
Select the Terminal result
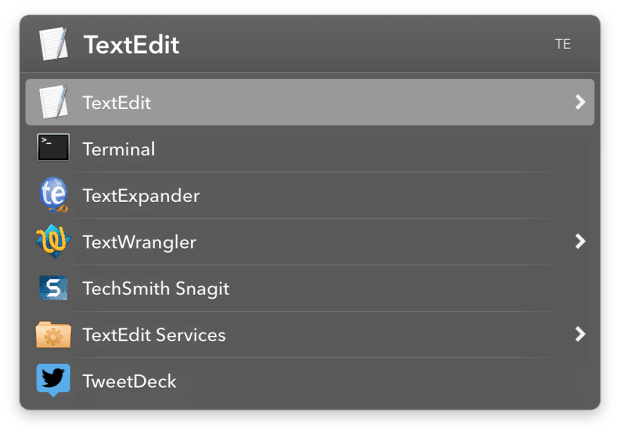[119, 150]
